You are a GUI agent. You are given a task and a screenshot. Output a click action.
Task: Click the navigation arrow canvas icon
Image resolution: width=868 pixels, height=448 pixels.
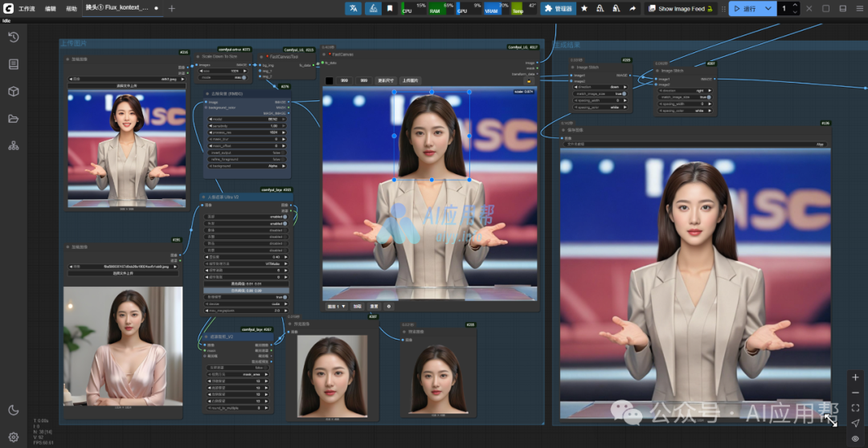point(855,423)
